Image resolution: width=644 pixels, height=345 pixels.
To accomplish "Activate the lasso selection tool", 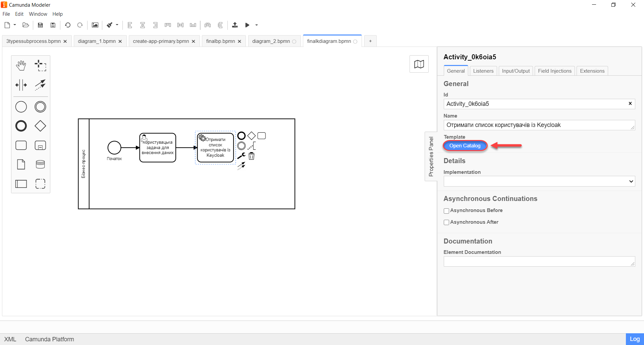I will click(40, 65).
